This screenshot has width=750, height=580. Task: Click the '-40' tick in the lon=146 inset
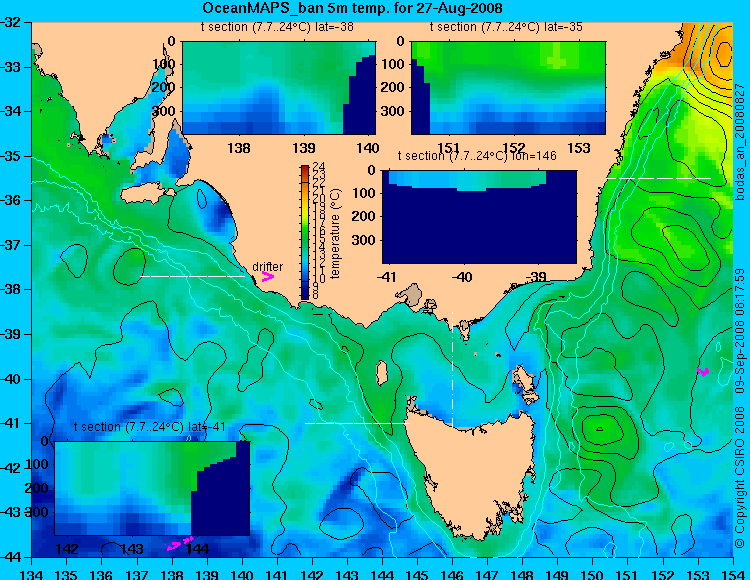pyautogui.click(x=462, y=277)
